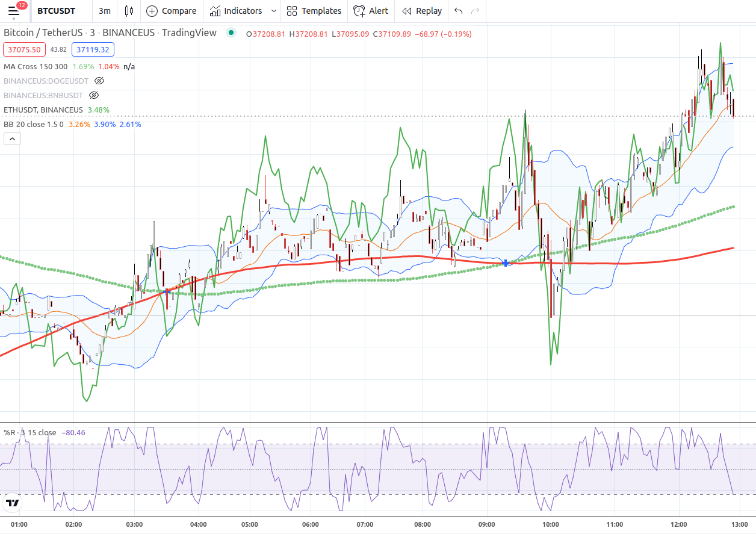The height and width of the screenshot is (534, 756).
Task: Click the BINANCEUS:DOGEUSDT legend label
Action: pyautogui.click(x=46, y=81)
